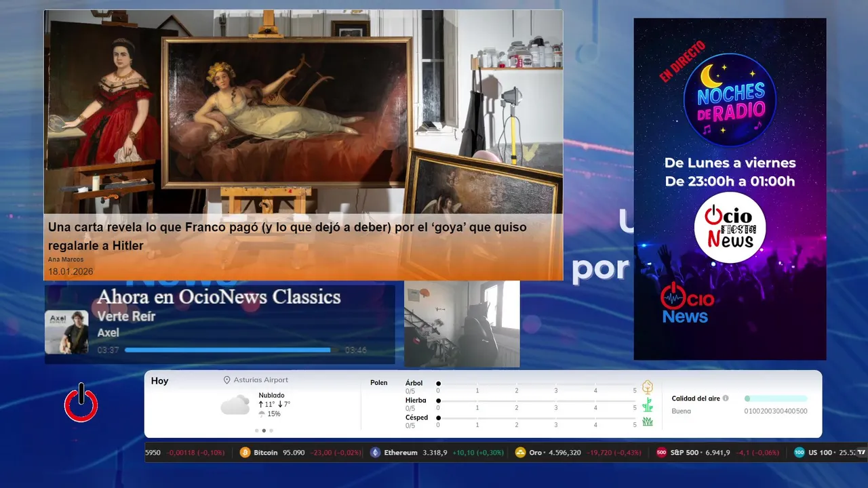Image resolution: width=868 pixels, height=488 pixels.
Task: Click the EN DIRECTO label on banner
Action: [682, 62]
